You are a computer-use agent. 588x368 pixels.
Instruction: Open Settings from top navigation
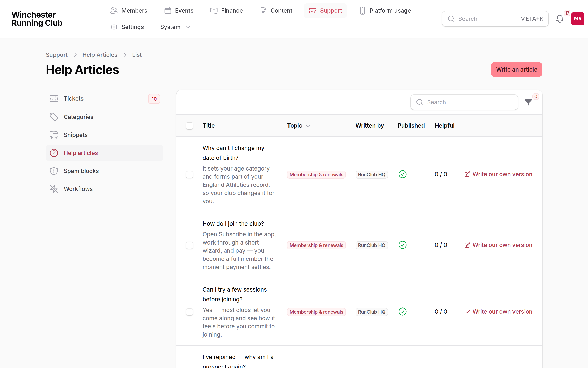pos(127,27)
